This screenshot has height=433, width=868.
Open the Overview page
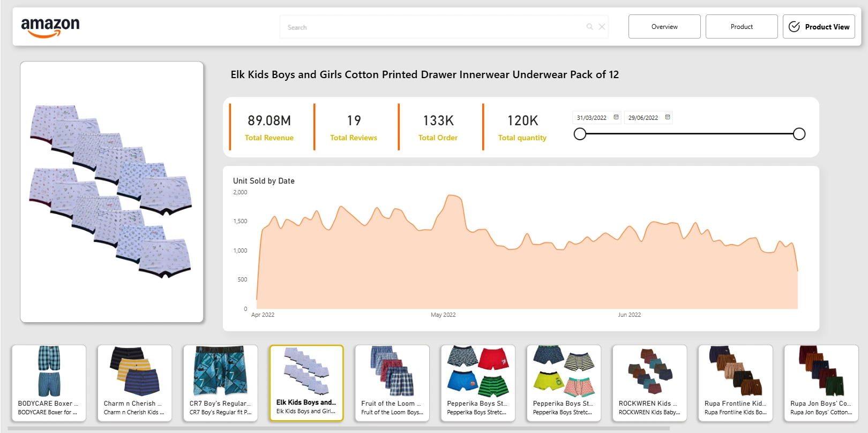[664, 27]
